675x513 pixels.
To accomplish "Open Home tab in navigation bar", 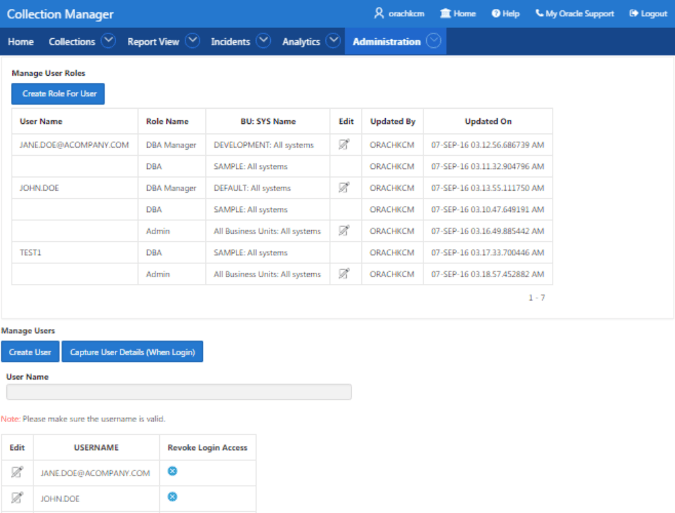I will pyautogui.click(x=21, y=42).
